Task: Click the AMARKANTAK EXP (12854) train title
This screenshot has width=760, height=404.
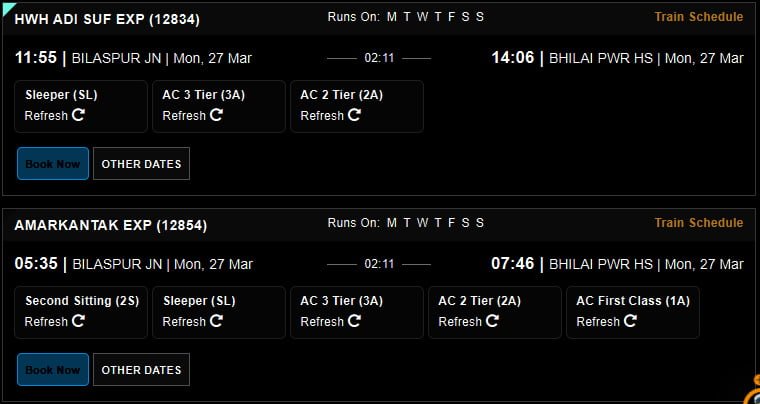Action: point(111,226)
